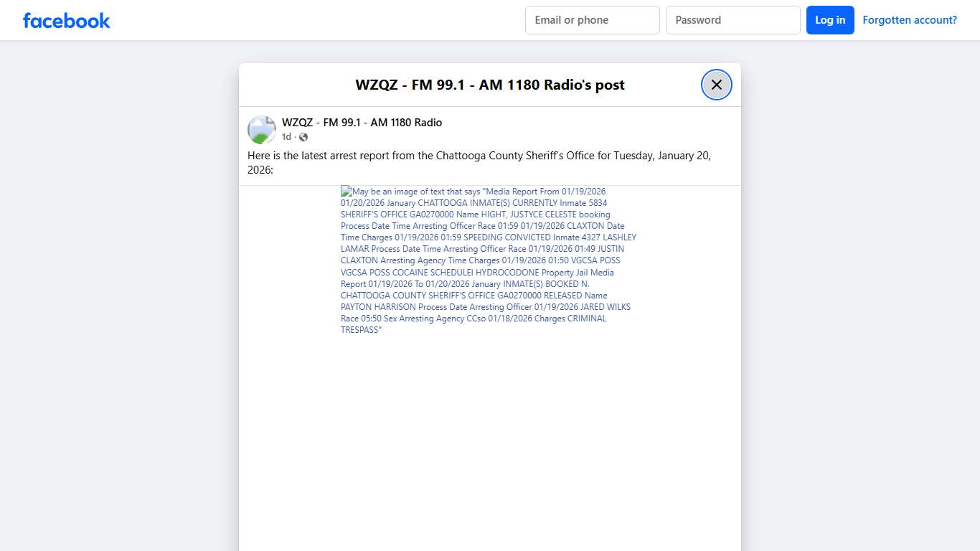Image resolution: width=980 pixels, height=551 pixels.
Task: Open the WZQZ - FM 99.1 - AM 1180 Radio page link
Action: [x=362, y=122]
